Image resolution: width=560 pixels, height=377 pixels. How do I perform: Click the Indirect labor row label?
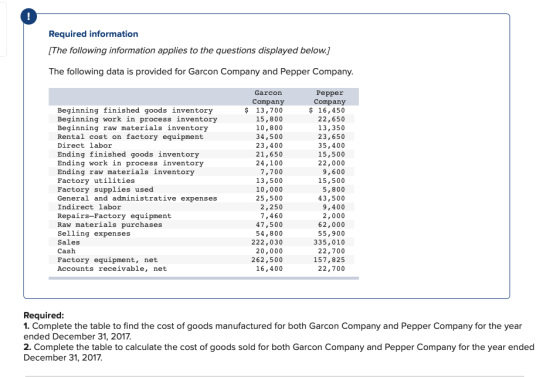(x=89, y=207)
